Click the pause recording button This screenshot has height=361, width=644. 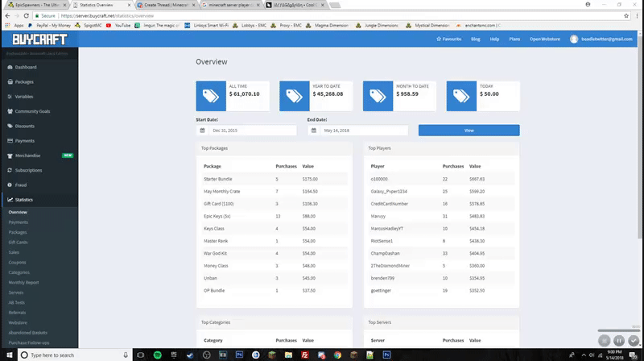(x=618, y=340)
